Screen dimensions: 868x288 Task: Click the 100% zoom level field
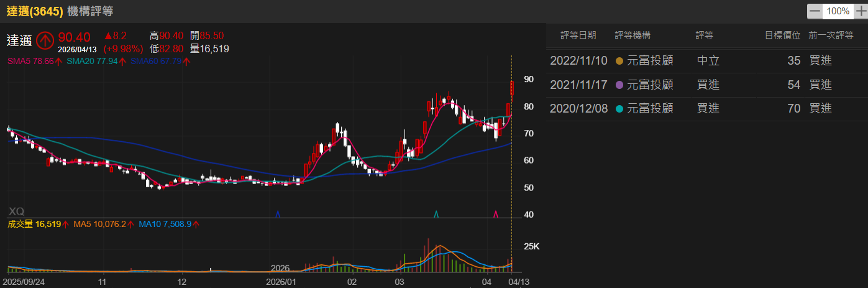coord(838,11)
